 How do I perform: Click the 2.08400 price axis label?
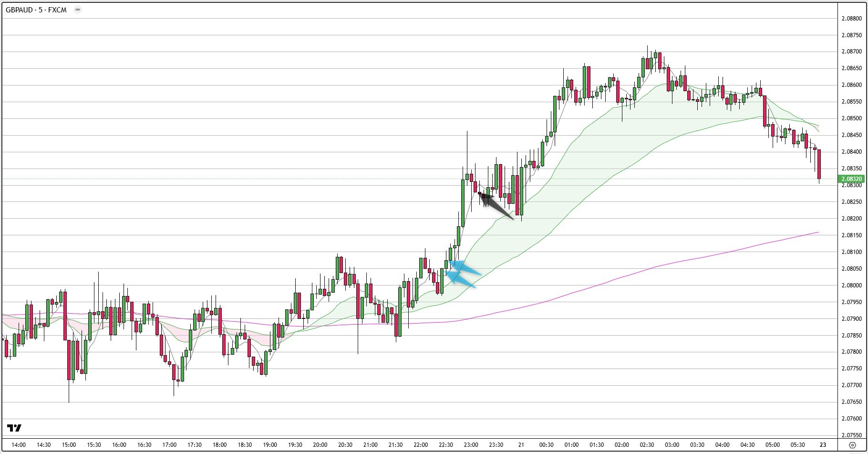click(851, 152)
